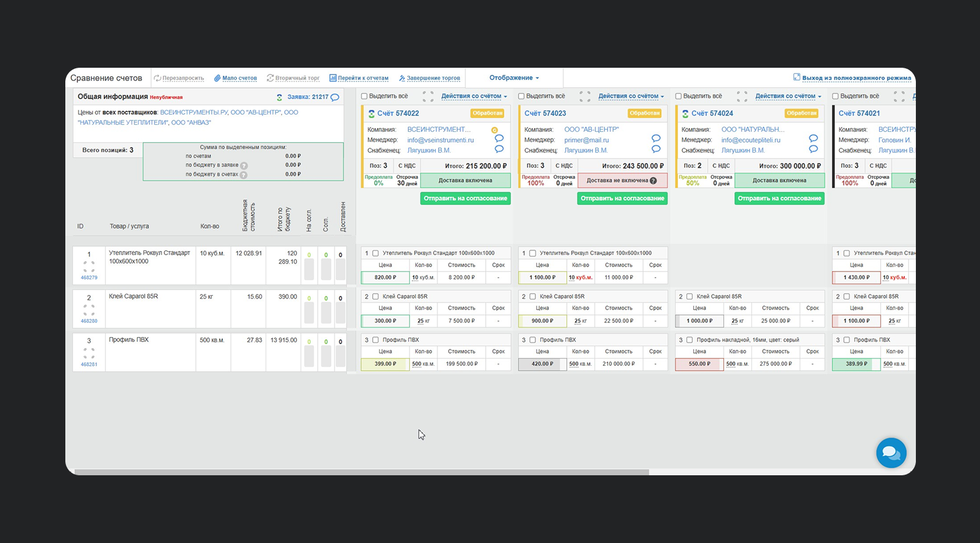Tick Клей Caparol 85R checkbox in Счёт 574023

pyautogui.click(x=532, y=296)
